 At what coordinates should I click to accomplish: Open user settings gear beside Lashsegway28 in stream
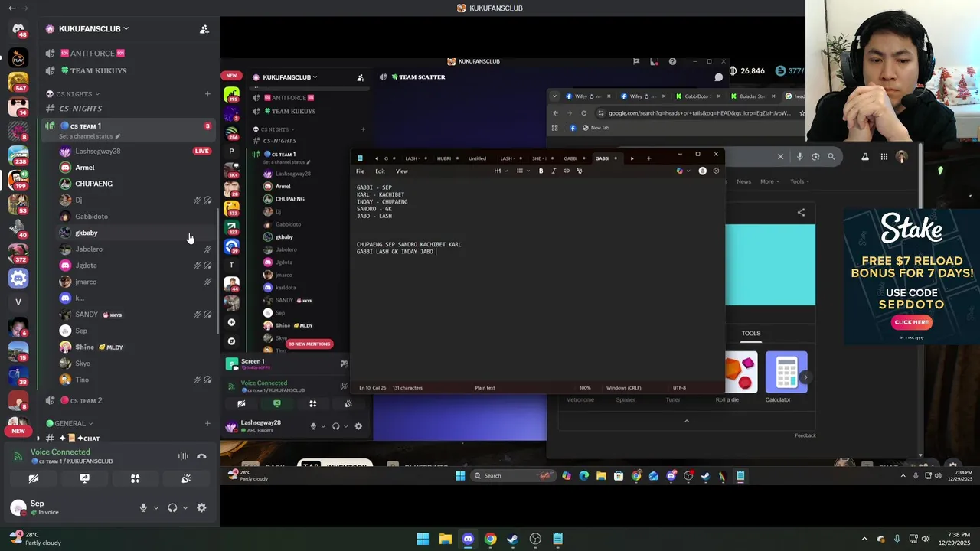[358, 426]
